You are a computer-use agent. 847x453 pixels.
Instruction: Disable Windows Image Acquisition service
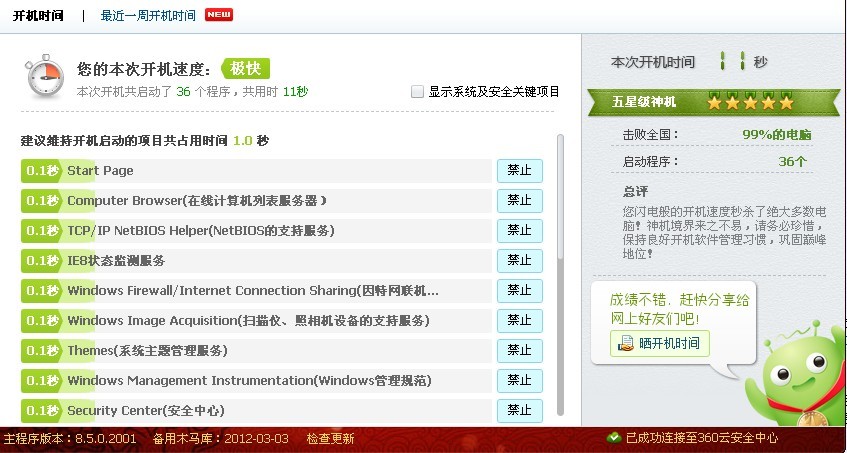pyautogui.click(x=520, y=321)
